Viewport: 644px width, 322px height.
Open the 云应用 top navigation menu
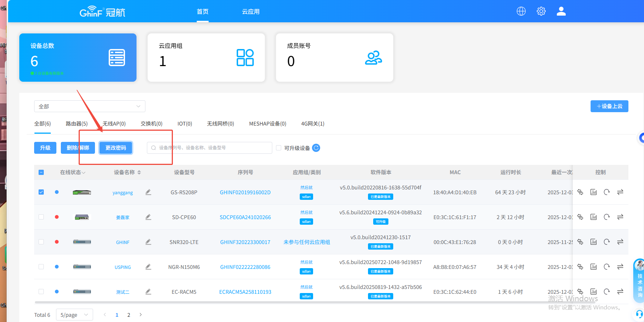point(251,12)
